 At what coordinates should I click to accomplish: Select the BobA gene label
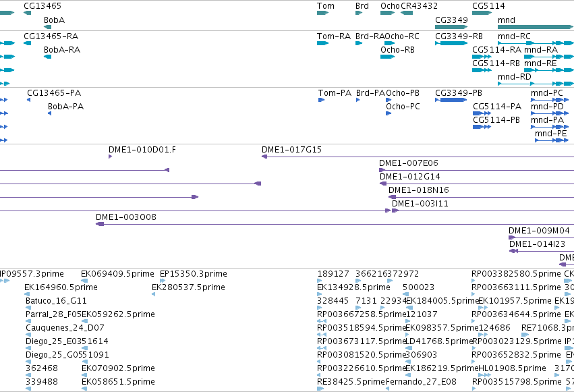pyautogui.click(x=54, y=20)
